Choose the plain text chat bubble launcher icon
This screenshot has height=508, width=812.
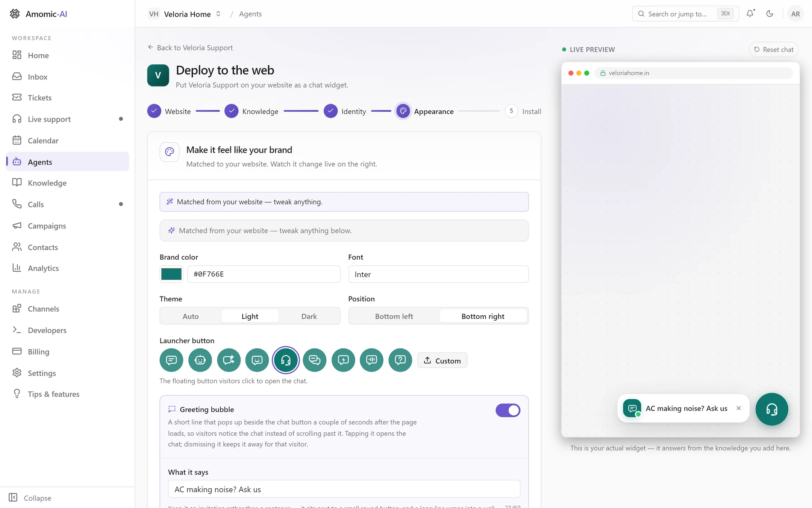(x=171, y=360)
